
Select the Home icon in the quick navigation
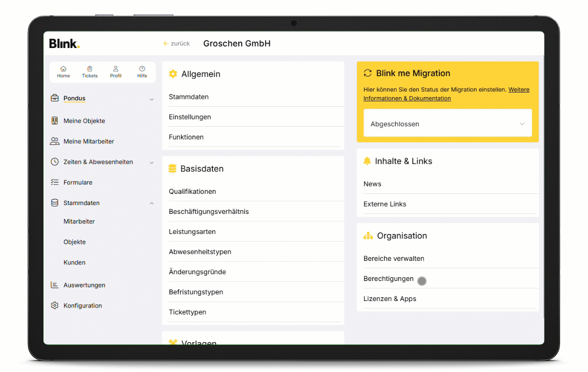coord(63,69)
